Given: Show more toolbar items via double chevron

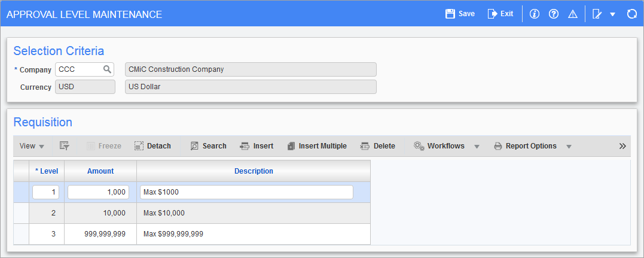Looking at the screenshot, I should pyautogui.click(x=622, y=146).
